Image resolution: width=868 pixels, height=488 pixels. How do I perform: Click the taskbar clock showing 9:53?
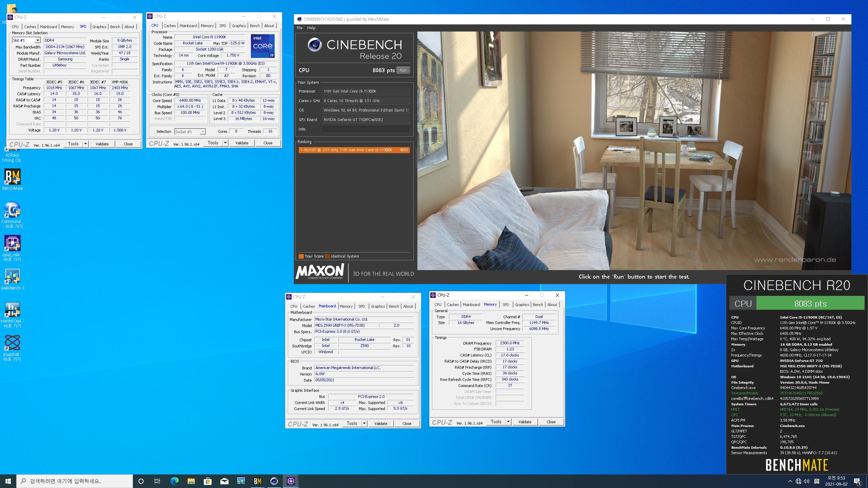coord(836,481)
